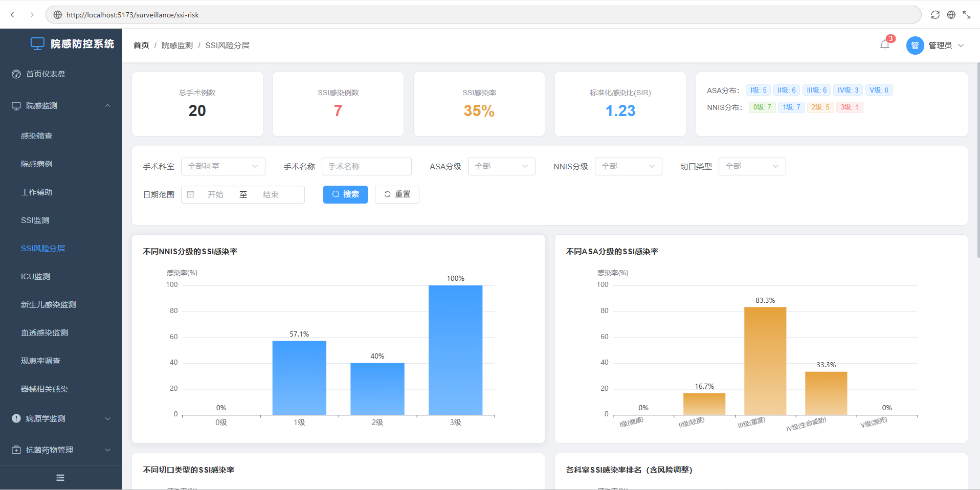Open 首页仪表盘 from sidebar
Viewport: 980px width, 490px height.
(x=61, y=74)
